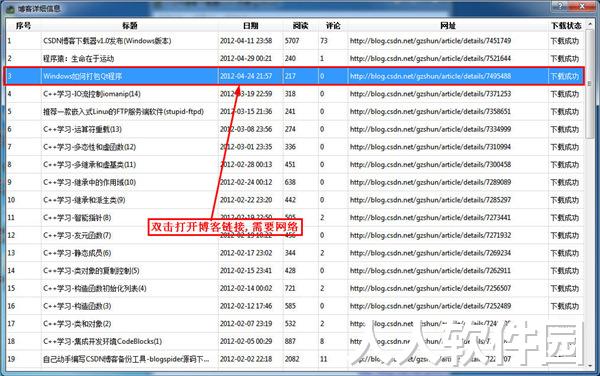
Task: Select the CSDN博客下载器v1.0发布 row title
Action: 107,41
